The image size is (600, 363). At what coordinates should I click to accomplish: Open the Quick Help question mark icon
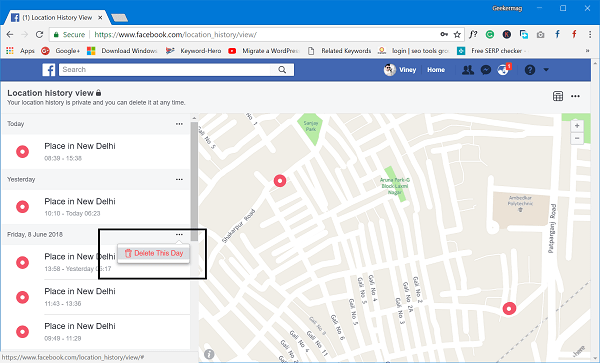click(530, 70)
